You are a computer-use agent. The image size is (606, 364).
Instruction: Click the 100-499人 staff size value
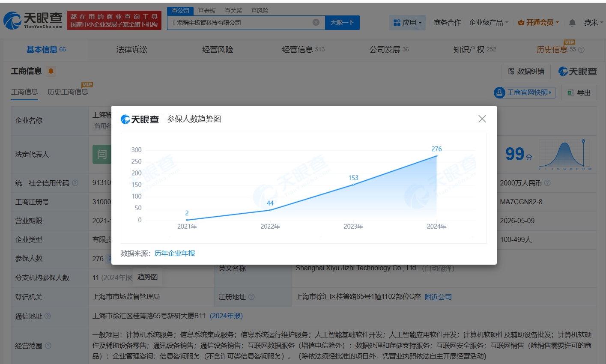[x=516, y=240]
